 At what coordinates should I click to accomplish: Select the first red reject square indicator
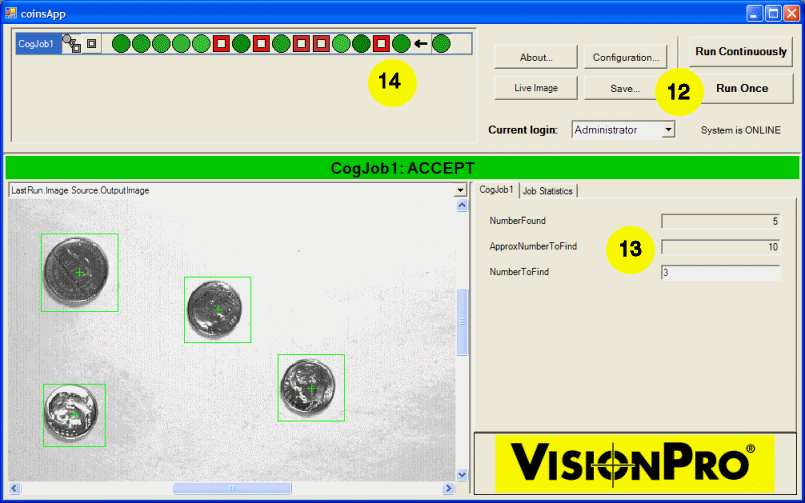click(221, 43)
